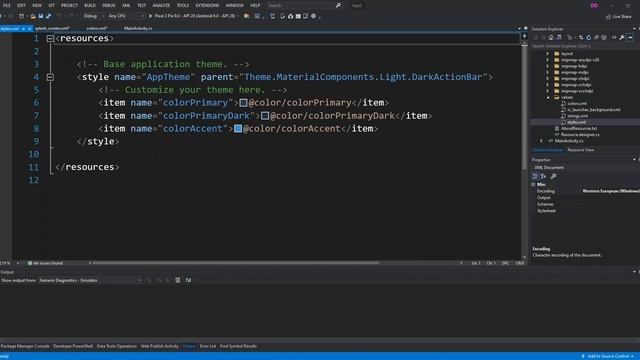
Task: Expand the mipmap-hdpi folder
Action: (x=548, y=66)
